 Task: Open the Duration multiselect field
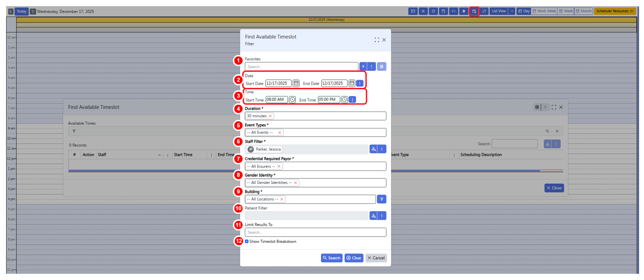pyautogui.click(x=316, y=116)
